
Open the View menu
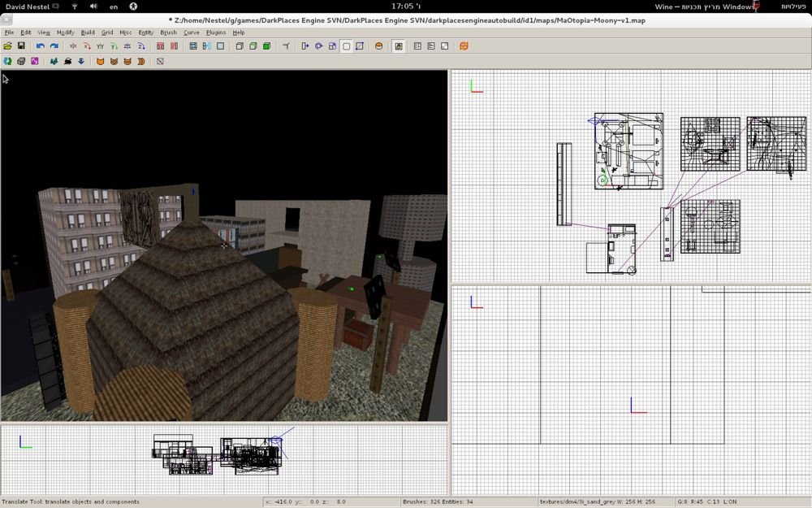click(44, 33)
